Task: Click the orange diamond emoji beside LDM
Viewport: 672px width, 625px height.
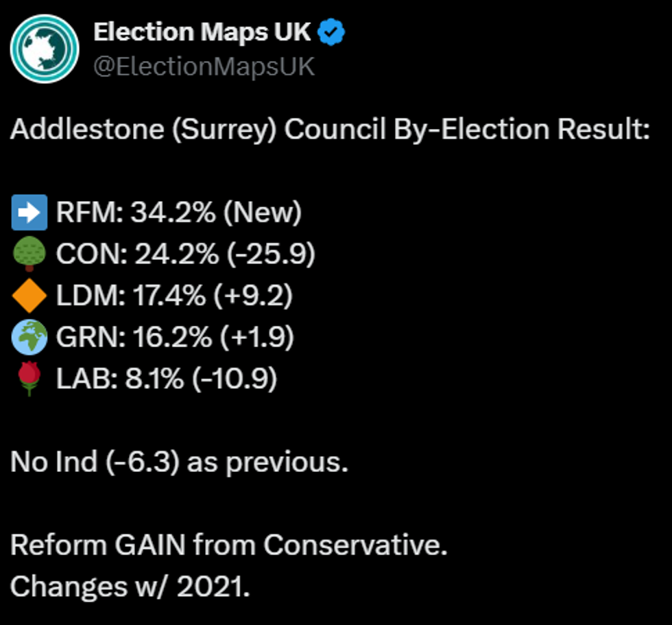Action: click(x=29, y=296)
